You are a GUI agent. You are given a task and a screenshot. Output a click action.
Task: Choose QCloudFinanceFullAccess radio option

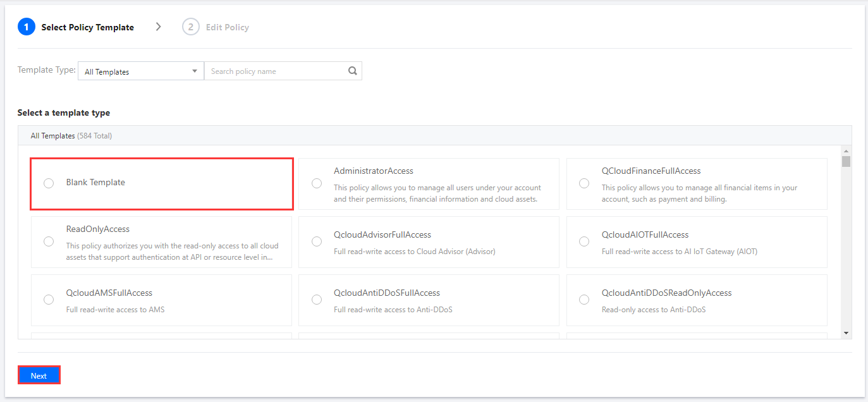[584, 183]
